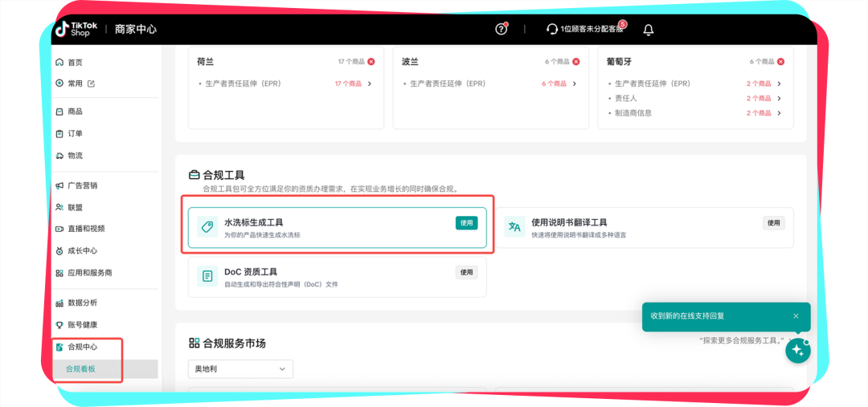Expand 葡萄牙 制造商信息 row arrow
The width and height of the screenshot is (868, 407).
[779, 113]
